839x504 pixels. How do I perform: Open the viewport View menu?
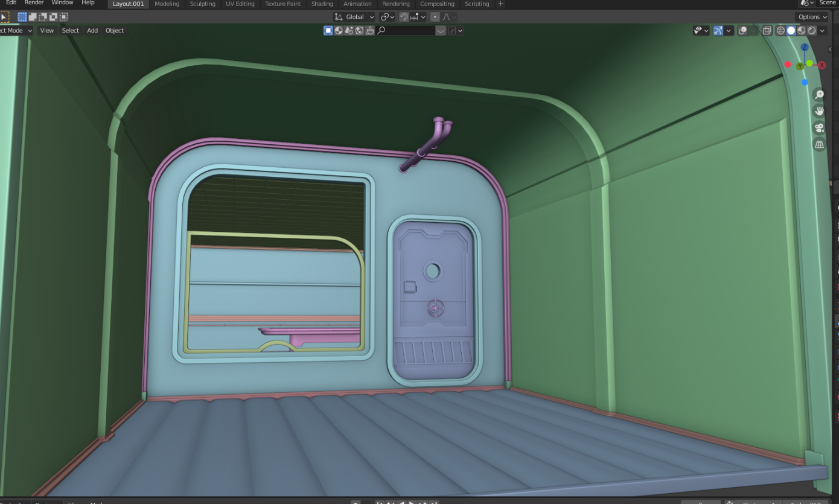(47, 31)
